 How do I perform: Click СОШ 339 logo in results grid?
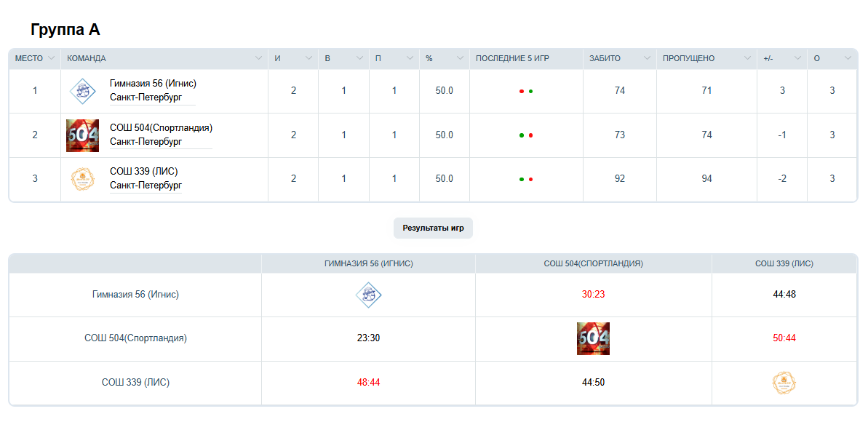(784, 383)
